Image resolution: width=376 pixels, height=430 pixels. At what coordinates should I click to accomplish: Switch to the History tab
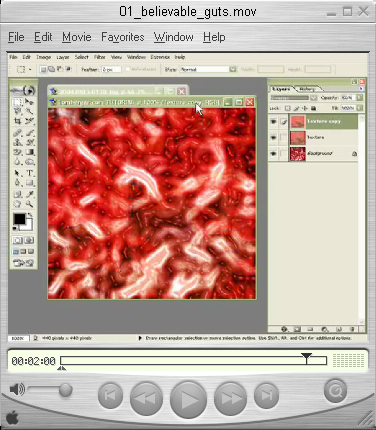coord(307,89)
